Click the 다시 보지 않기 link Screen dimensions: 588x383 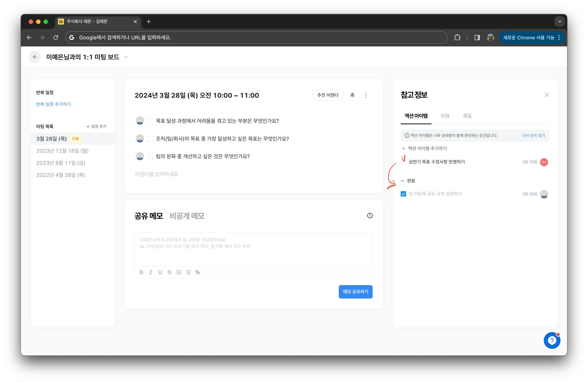[533, 135]
